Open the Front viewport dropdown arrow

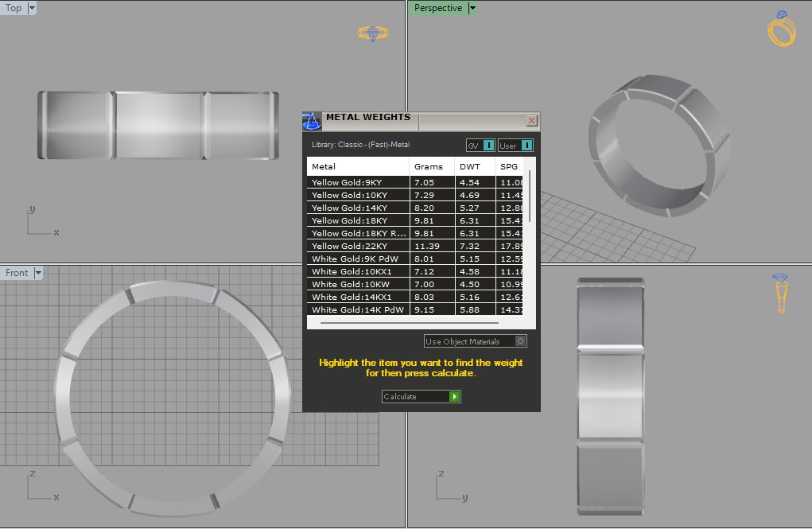pos(38,273)
